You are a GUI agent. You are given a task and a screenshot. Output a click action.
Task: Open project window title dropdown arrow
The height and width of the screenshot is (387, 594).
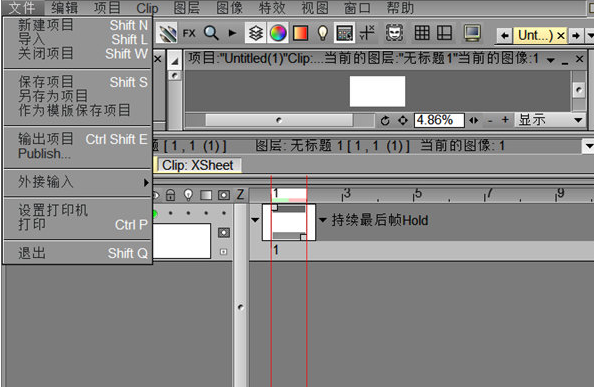tap(551, 60)
